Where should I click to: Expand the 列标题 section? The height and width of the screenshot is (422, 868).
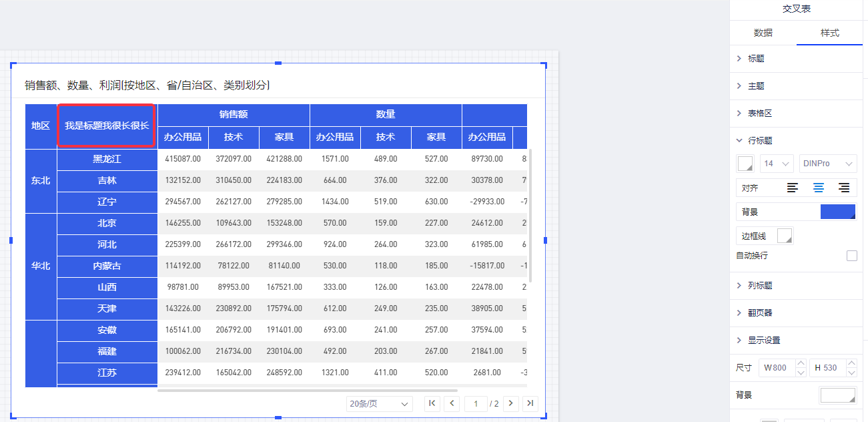tap(760, 286)
